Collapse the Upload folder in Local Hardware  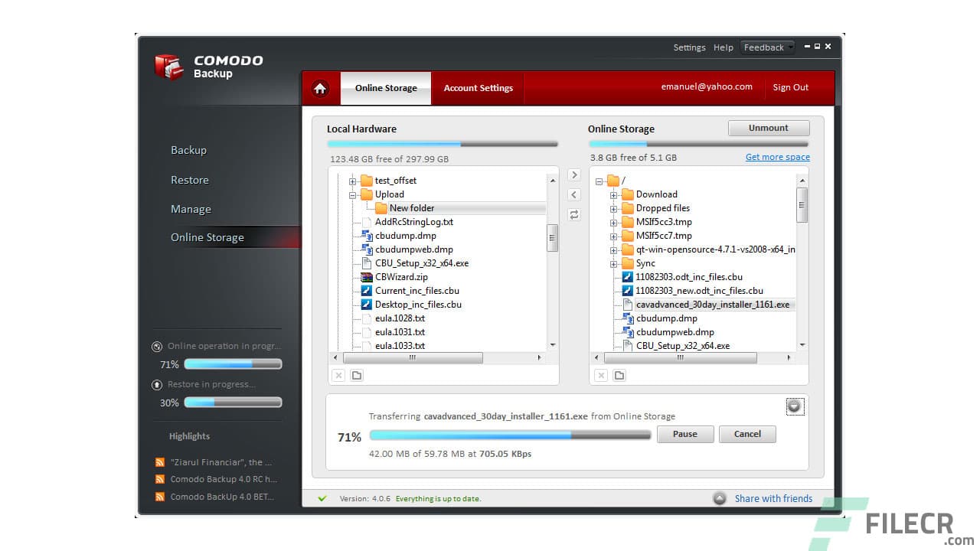tap(353, 194)
